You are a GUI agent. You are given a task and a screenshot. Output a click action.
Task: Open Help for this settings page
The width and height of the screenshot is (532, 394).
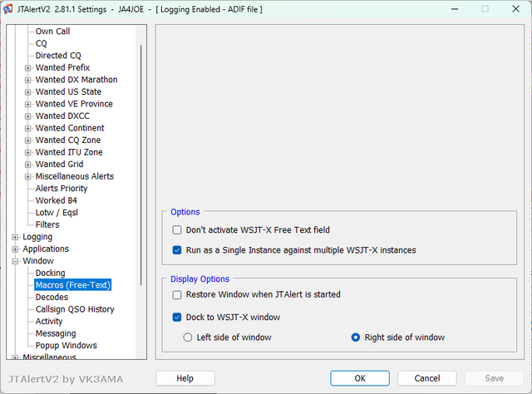(x=185, y=378)
